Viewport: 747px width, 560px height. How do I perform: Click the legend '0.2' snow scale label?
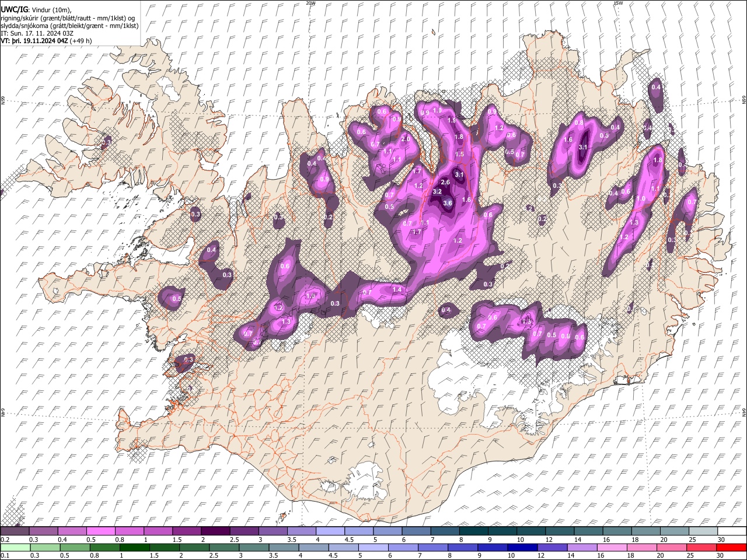[5, 540]
